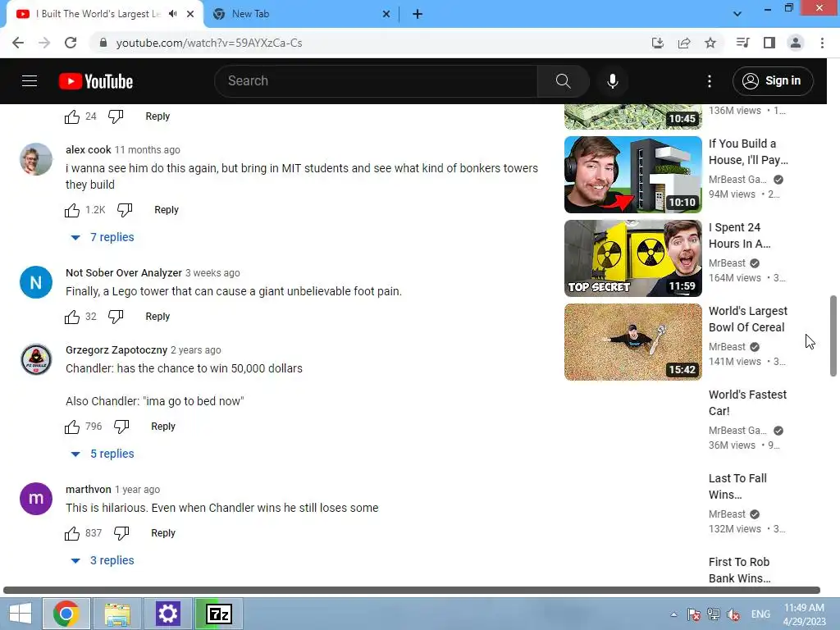Open Chrome profile avatar menu
The height and width of the screenshot is (630, 840).
(796, 43)
